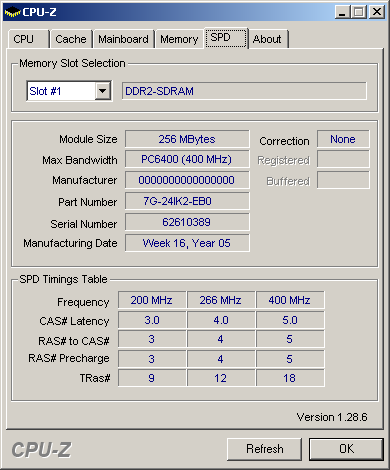Screen dimensions: 390x470
Task: Click the 200 MHz frequency cell
Action: click(152, 300)
